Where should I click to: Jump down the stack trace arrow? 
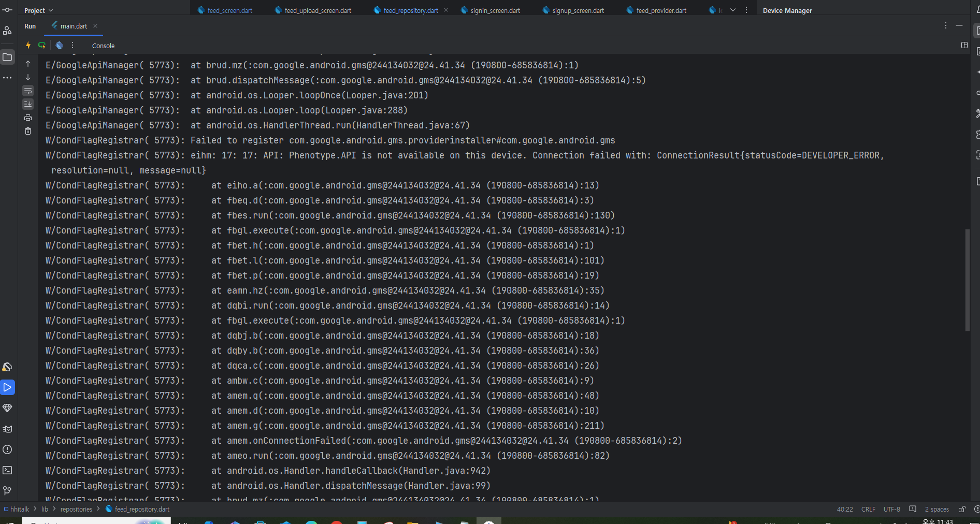[28, 77]
